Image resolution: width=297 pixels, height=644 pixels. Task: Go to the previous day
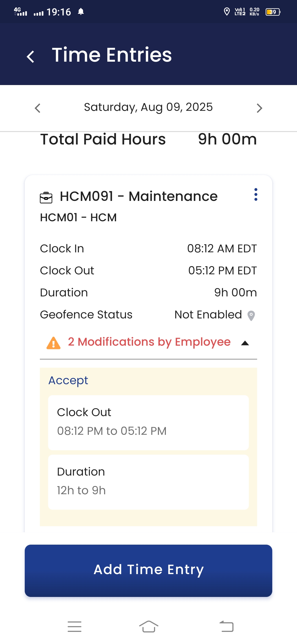coord(38,108)
